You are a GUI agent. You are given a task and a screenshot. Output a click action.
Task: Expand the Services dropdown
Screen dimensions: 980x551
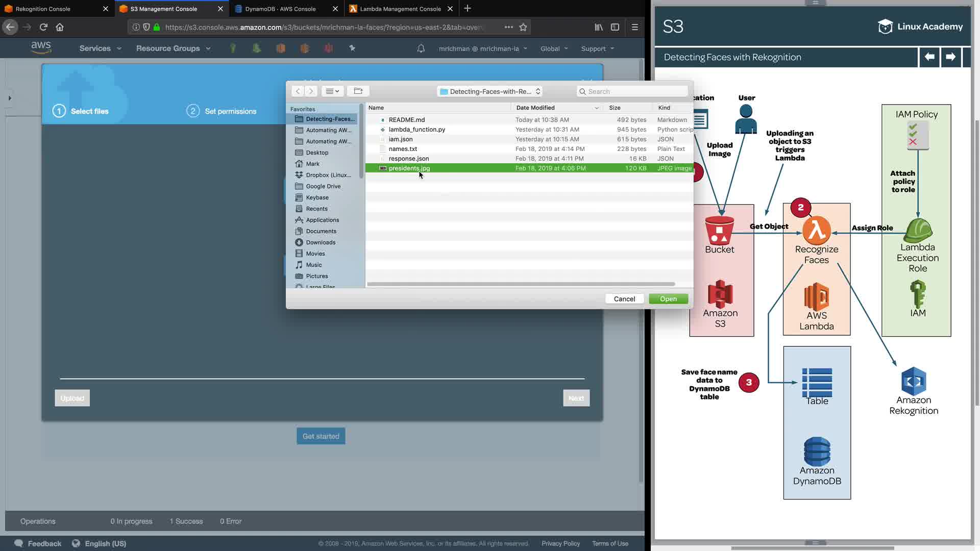pyautogui.click(x=100, y=48)
